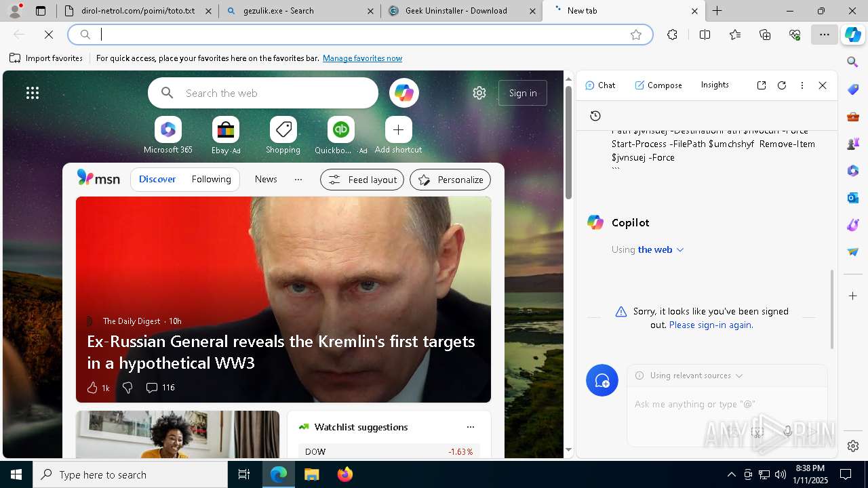
Task: Toggle the Split screen icon
Action: click(x=705, y=35)
